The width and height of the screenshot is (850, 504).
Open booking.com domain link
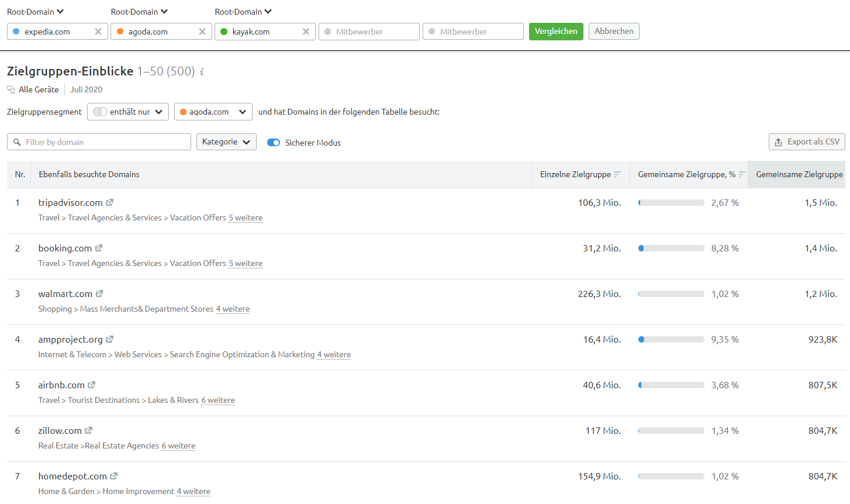pos(65,248)
